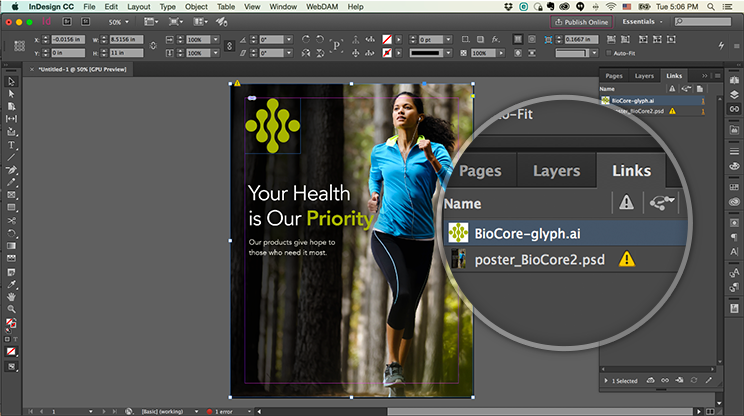
Task: Toggle the GPU performance rocket icon
Action: 221,22
